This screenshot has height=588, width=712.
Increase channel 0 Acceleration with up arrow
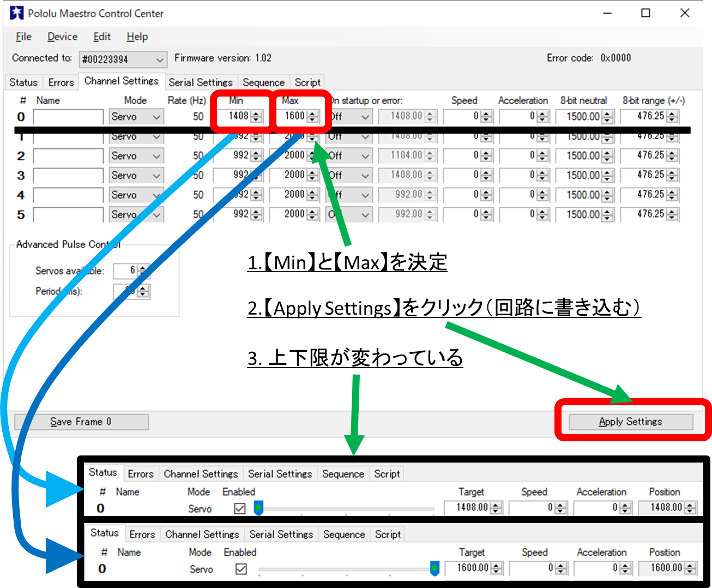coord(542,113)
